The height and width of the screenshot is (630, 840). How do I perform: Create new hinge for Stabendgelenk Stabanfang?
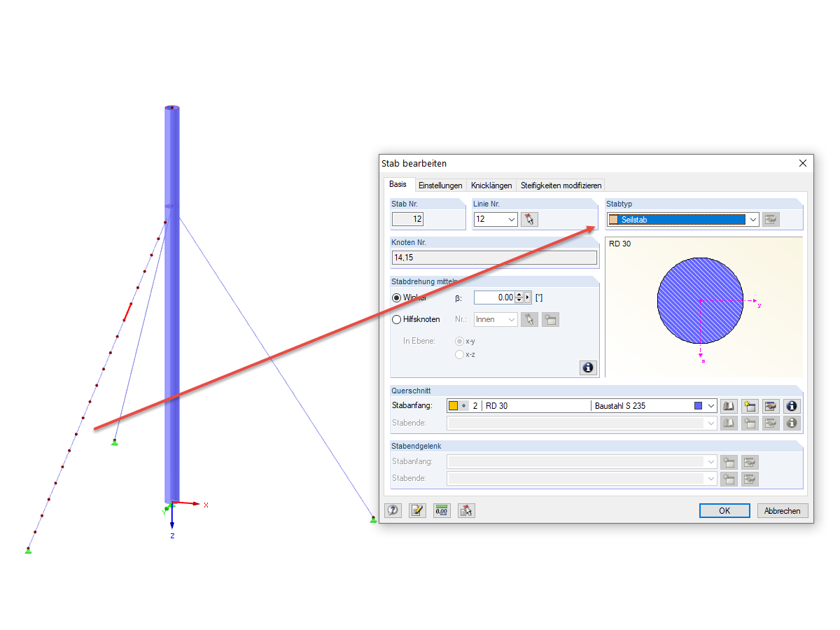tap(729, 462)
